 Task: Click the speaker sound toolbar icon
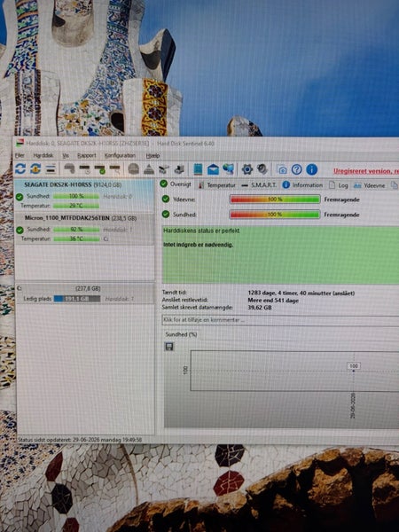coord(262,169)
